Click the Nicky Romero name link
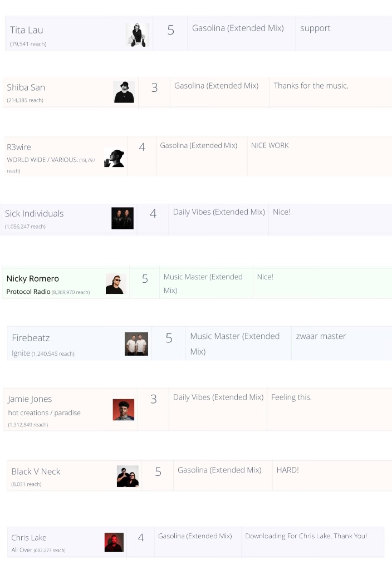The width and height of the screenshot is (392, 570). (x=32, y=278)
